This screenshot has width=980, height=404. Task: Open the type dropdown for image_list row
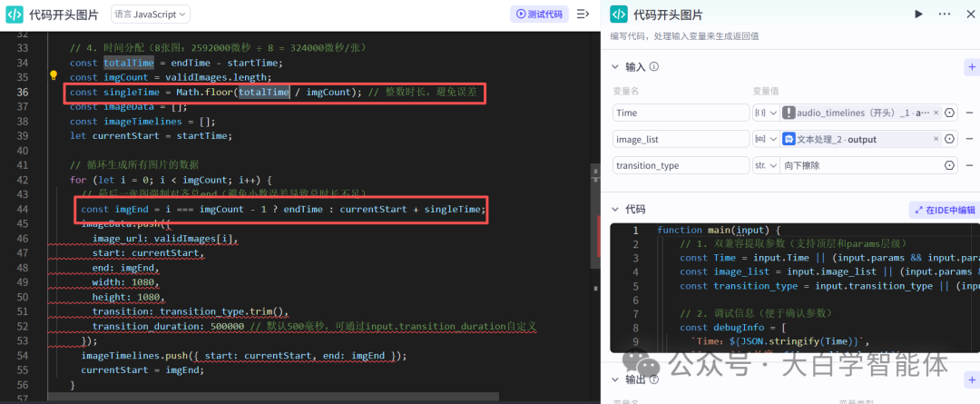766,139
